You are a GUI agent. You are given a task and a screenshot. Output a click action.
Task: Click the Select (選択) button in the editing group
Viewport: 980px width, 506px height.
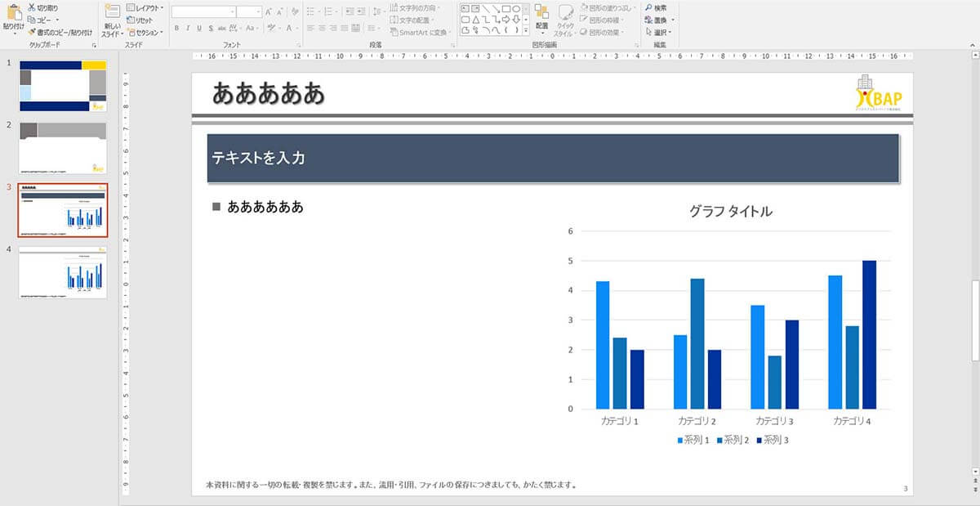coord(658,32)
